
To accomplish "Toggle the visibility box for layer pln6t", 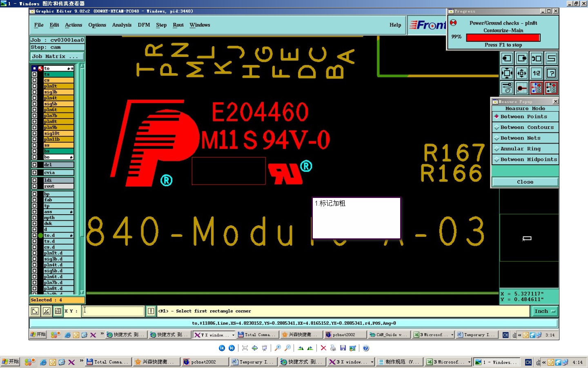I will (35, 110).
